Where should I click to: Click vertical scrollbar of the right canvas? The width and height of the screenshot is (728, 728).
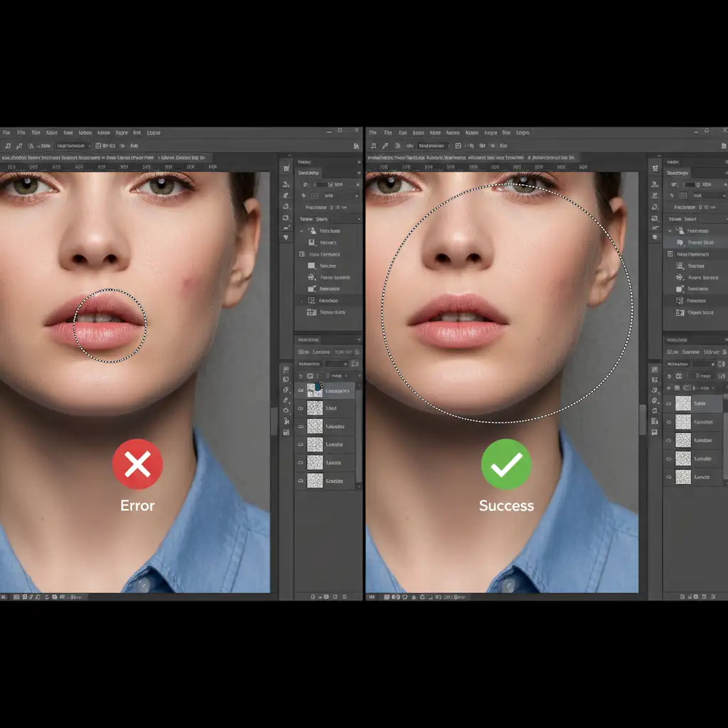click(x=643, y=419)
